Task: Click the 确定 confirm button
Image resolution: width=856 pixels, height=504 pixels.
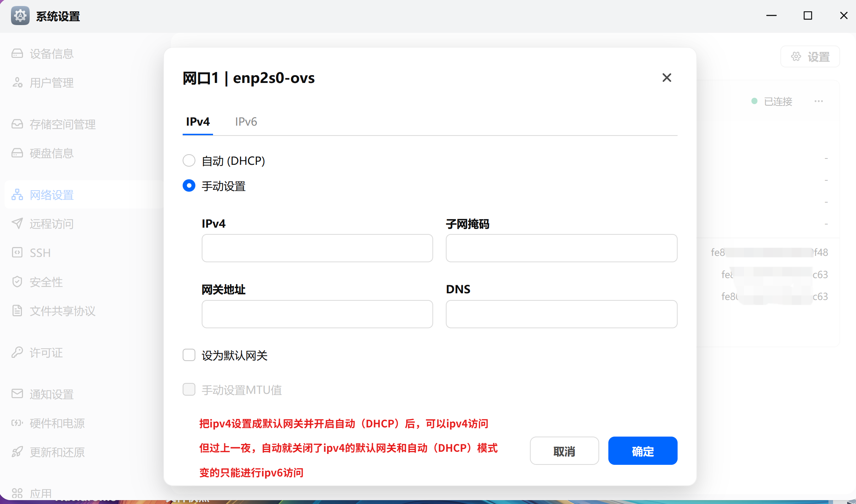Action: coord(643,451)
